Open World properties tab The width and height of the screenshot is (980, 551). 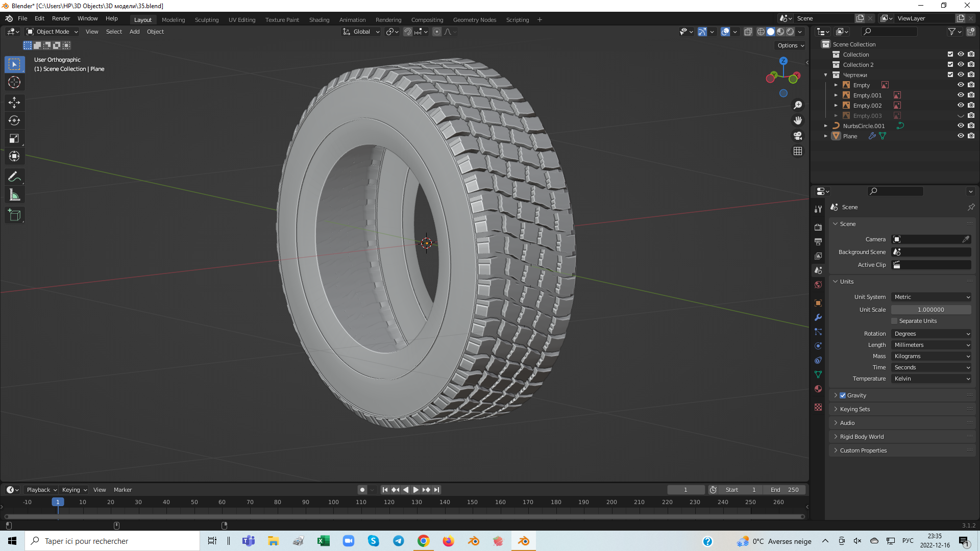point(818,285)
